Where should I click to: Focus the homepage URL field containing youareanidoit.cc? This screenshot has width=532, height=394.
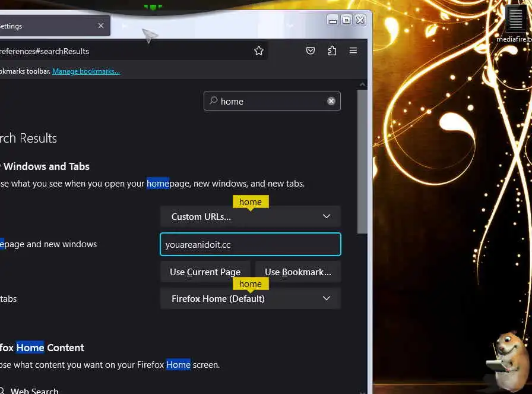[251, 244]
